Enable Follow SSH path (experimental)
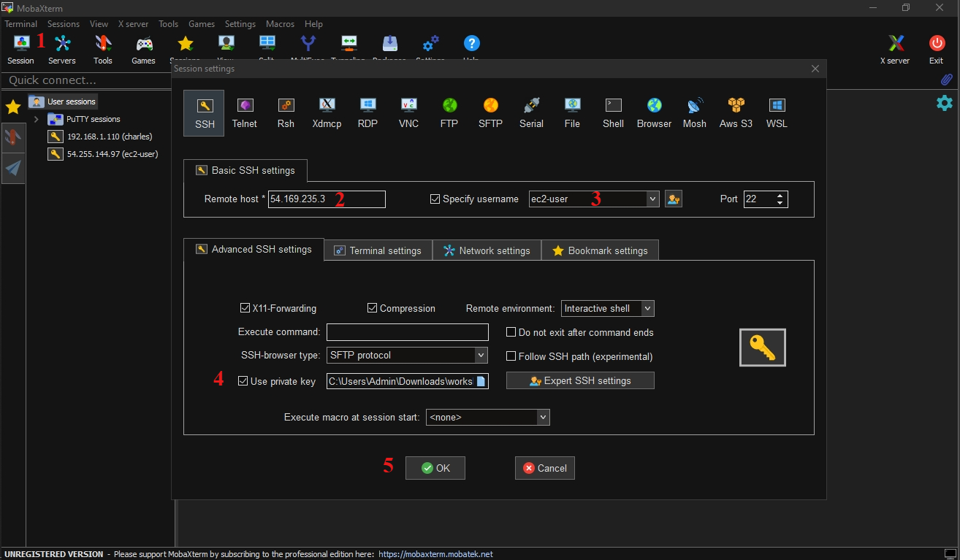Image resolution: width=960 pixels, height=560 pixels. coord(511,356)
